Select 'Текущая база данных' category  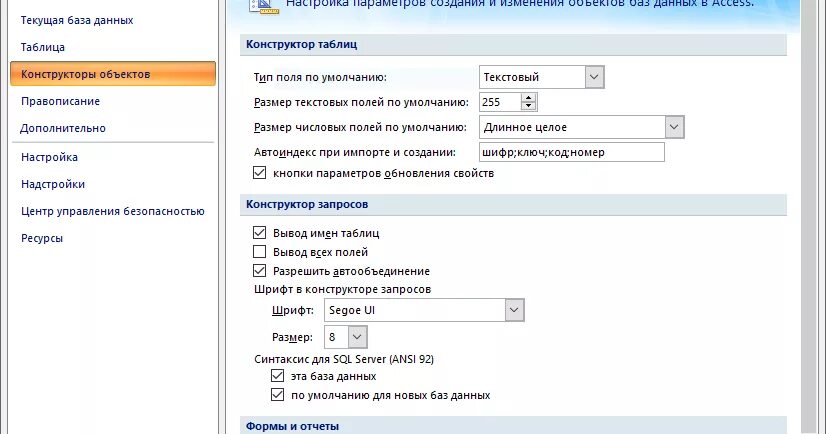[77, 20]
